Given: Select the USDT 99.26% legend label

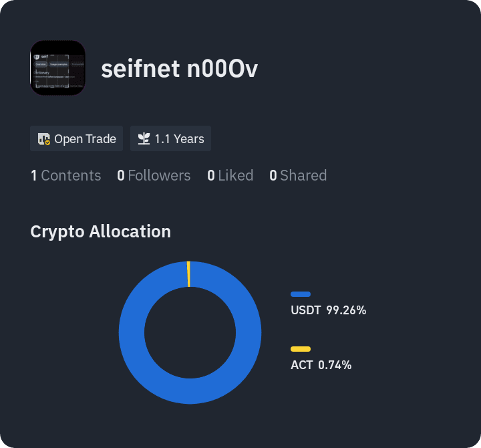Looking at the screenshot, I should click(328, 310).
